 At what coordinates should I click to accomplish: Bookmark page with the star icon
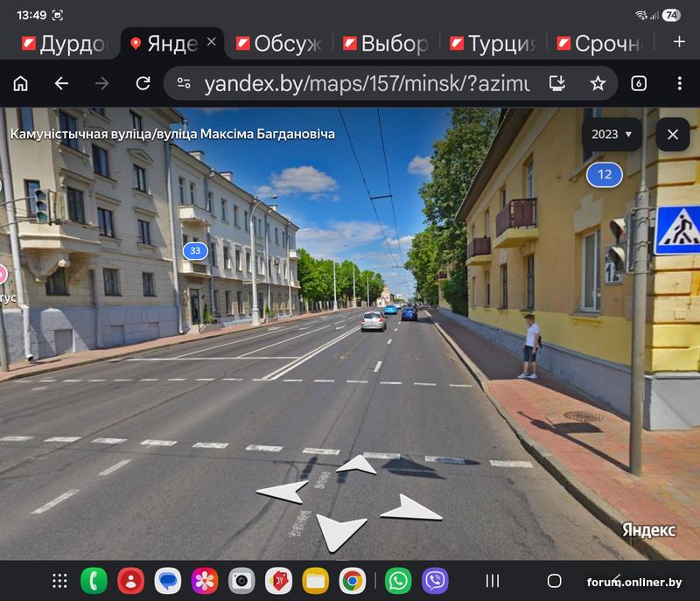point(598,83)
